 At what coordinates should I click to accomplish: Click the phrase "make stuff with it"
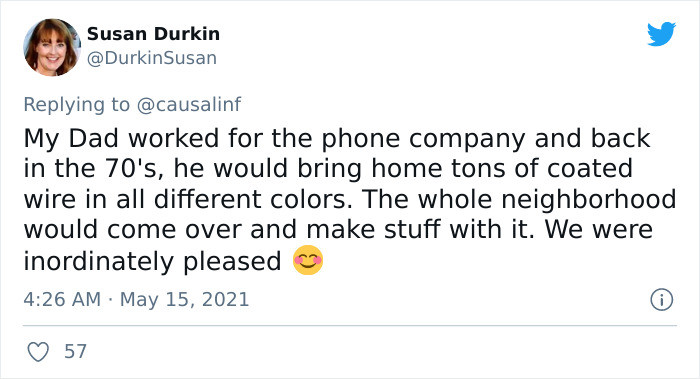(420, 230)
